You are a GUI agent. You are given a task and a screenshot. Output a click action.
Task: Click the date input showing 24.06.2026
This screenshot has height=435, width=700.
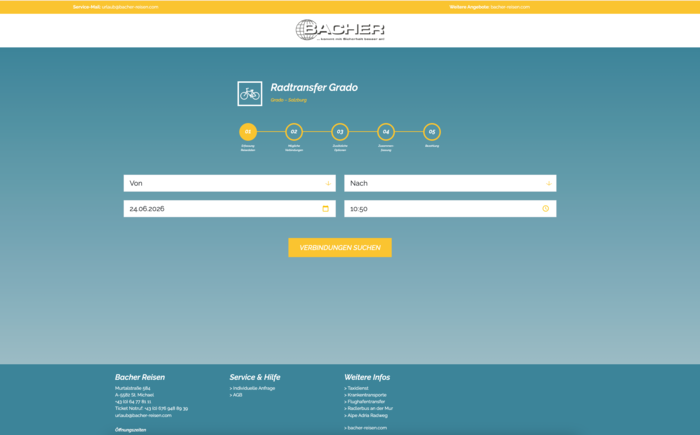(x=229, y=209)
